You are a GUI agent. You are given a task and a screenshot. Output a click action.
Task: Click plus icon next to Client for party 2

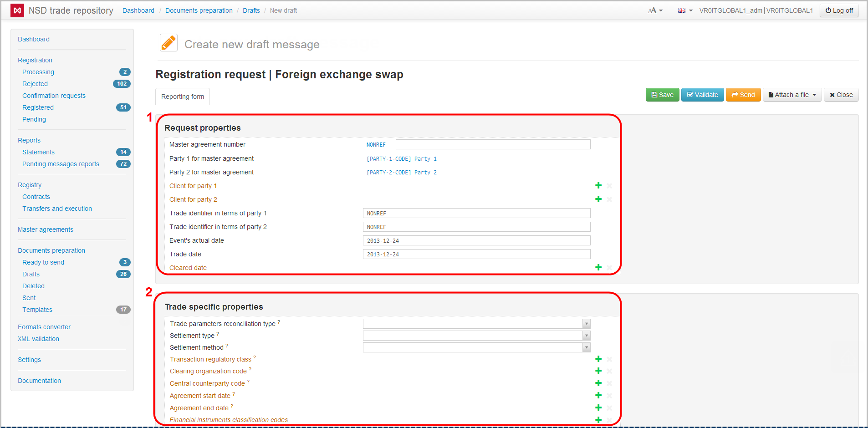[598, 199]
